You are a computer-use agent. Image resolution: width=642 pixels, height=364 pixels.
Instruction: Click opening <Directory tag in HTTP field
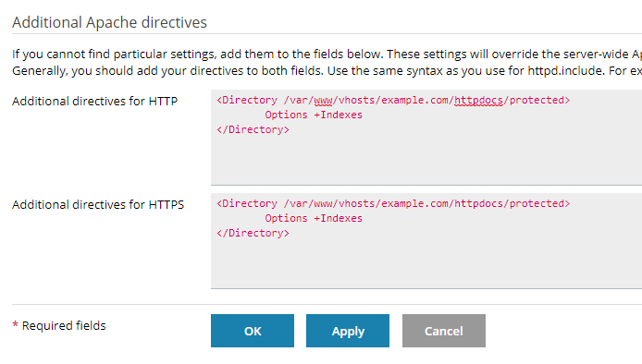[247, 100]
